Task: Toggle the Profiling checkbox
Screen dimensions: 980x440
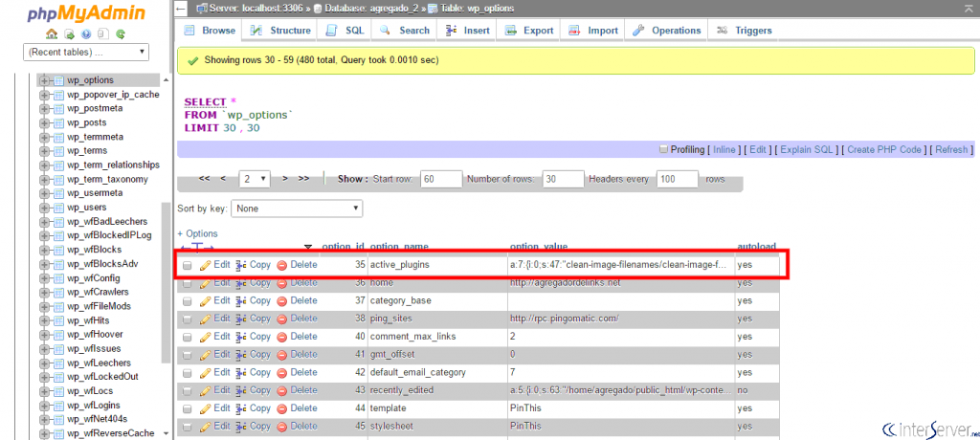Action: coord(664,150)
